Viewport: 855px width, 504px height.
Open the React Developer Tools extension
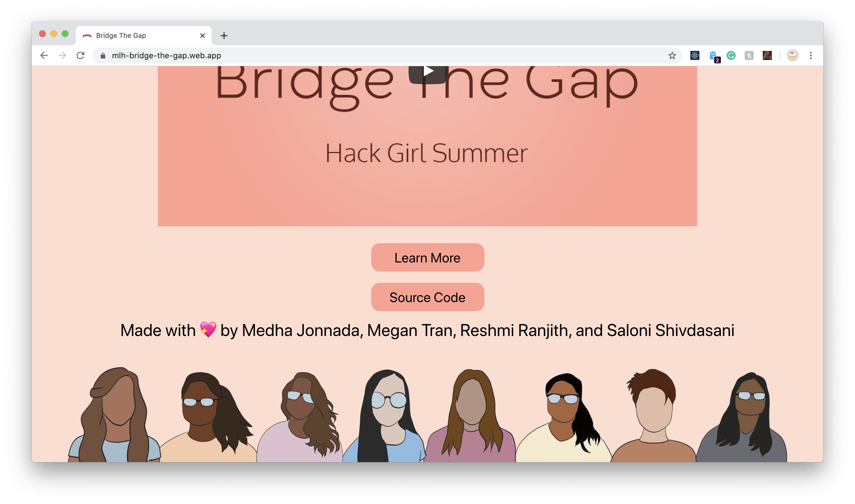click(x=695, y=55)
